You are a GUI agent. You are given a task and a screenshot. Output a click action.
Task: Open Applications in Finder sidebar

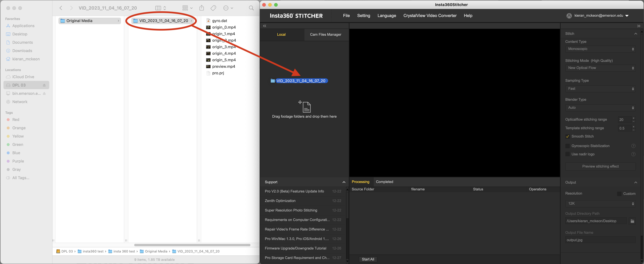click(x=23, y=26)
